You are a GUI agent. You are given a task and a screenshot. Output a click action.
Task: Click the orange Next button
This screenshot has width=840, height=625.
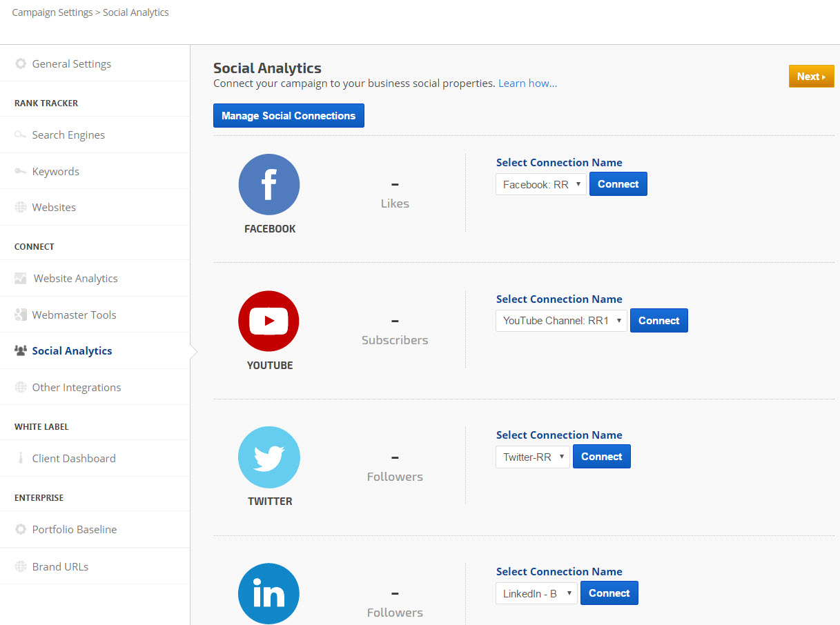click(x=811, y=77)
